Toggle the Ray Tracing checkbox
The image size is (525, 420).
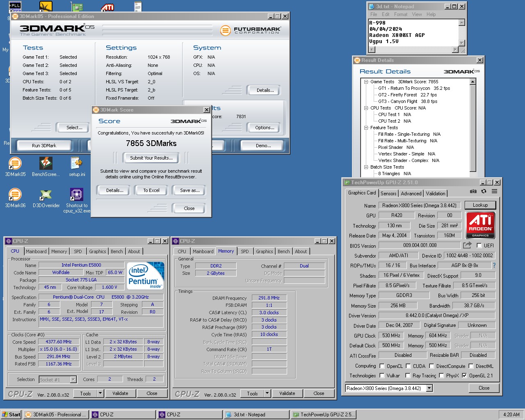pos(408,376)
